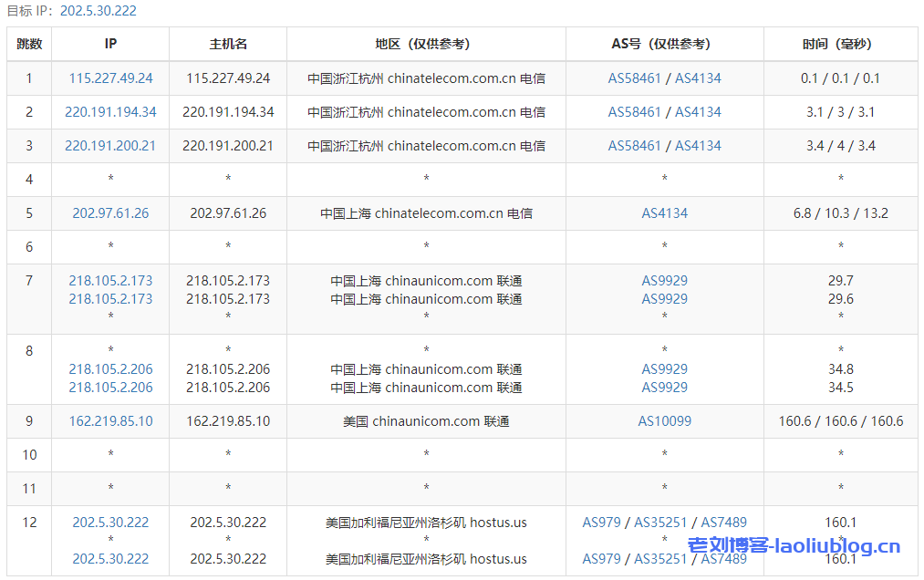
Task: Open IP link 162.219.85.10 in hop 9
Action: pyautogui.click(x=109, y=421)
